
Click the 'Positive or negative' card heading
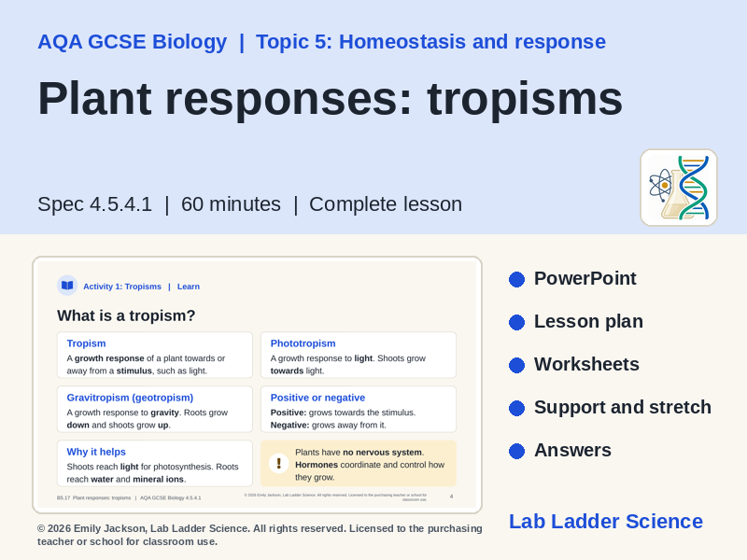[317, 398]
